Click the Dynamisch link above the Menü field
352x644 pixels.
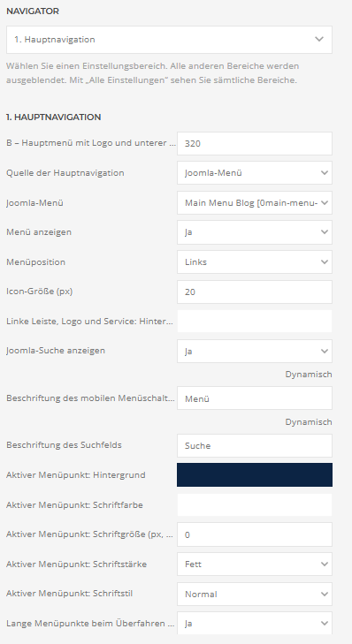pos(309,375)
